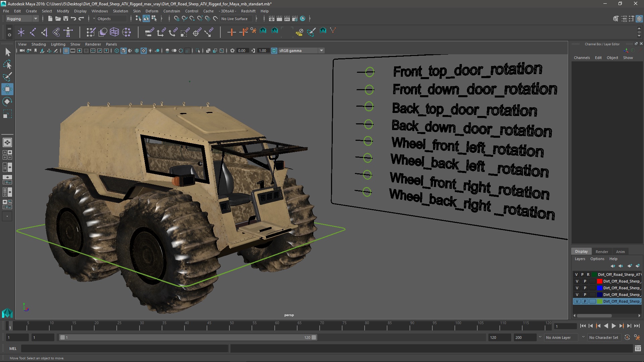Activate the Move tool in toolbox
The image size is (644, 362).
tap(7, 89)
